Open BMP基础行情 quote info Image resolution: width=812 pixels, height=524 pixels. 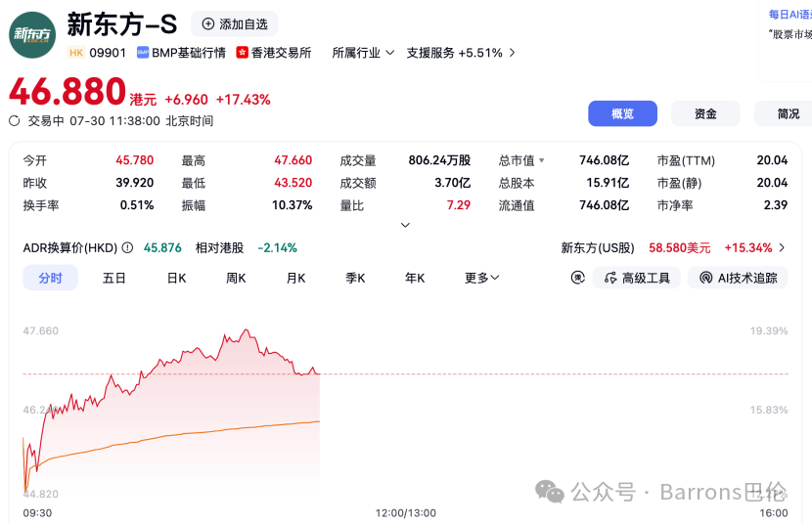pos(181,53)
